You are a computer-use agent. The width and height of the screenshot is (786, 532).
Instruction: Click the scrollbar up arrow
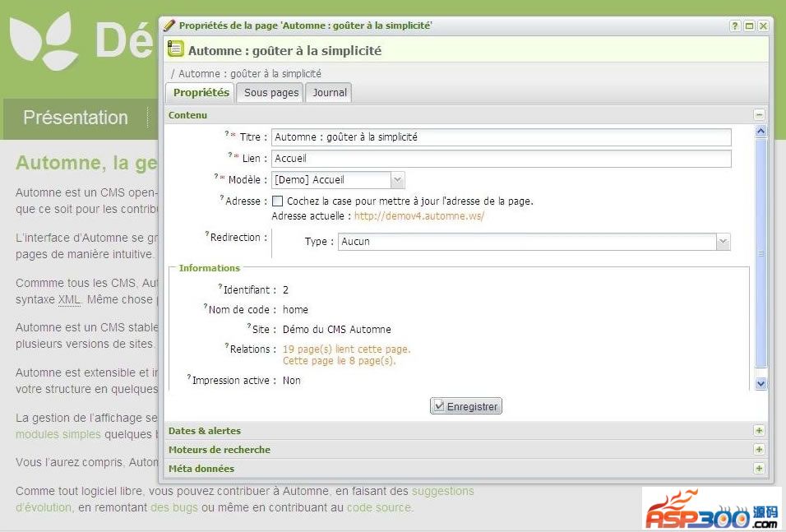(x=761, y=132)
